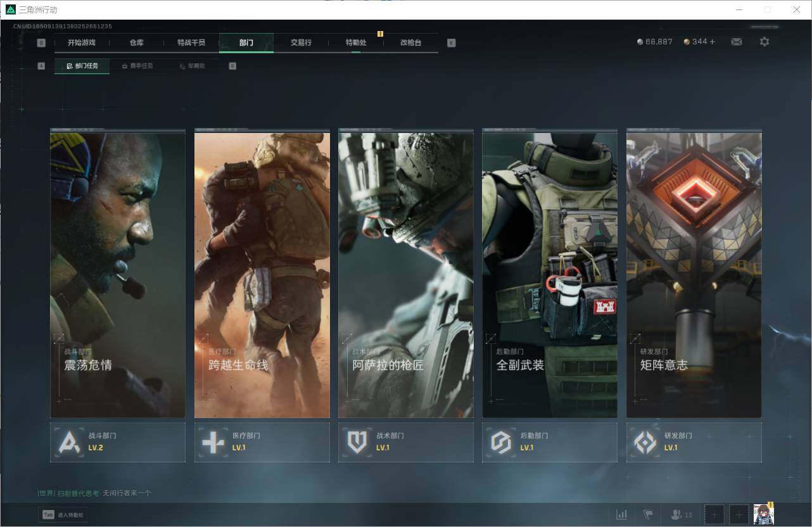Switch to the 特勤处 tab

coord(356,42)
